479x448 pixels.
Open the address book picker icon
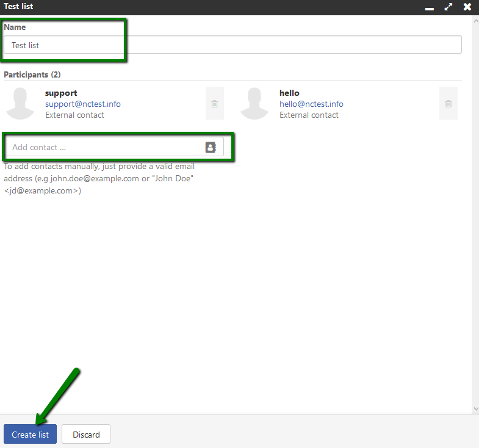[211, 147]
